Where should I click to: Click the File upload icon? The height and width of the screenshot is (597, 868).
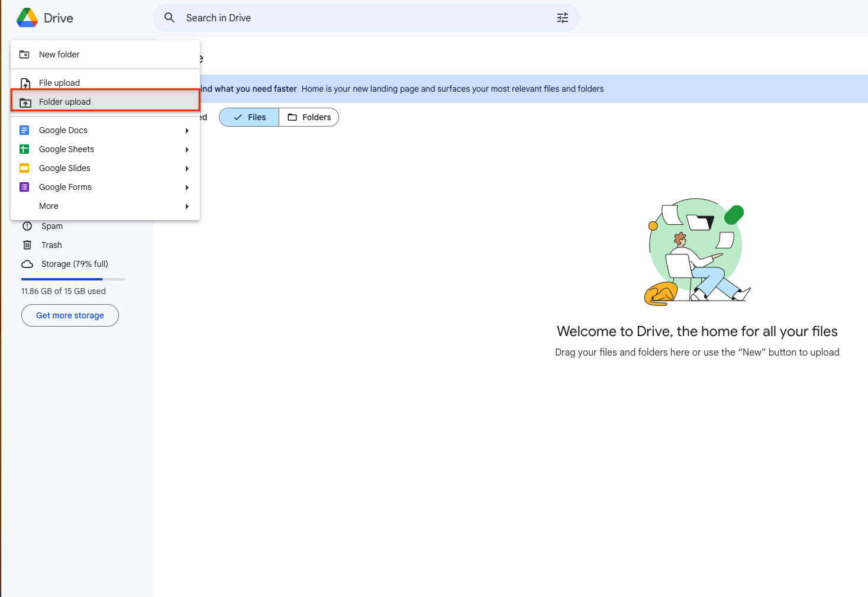[x=25, y=83]
